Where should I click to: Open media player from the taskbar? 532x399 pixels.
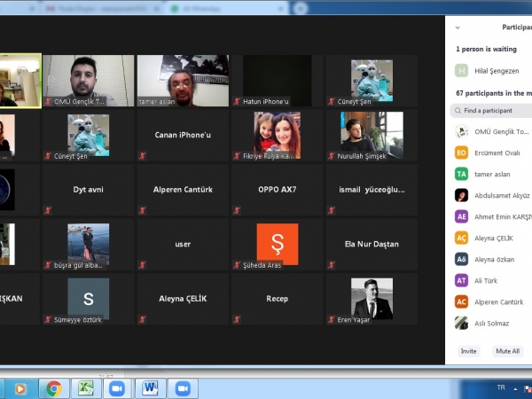click(x=21, y=388)
